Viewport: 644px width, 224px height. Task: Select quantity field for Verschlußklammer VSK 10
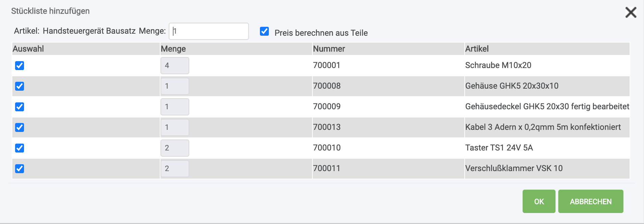tap(175, 169)
